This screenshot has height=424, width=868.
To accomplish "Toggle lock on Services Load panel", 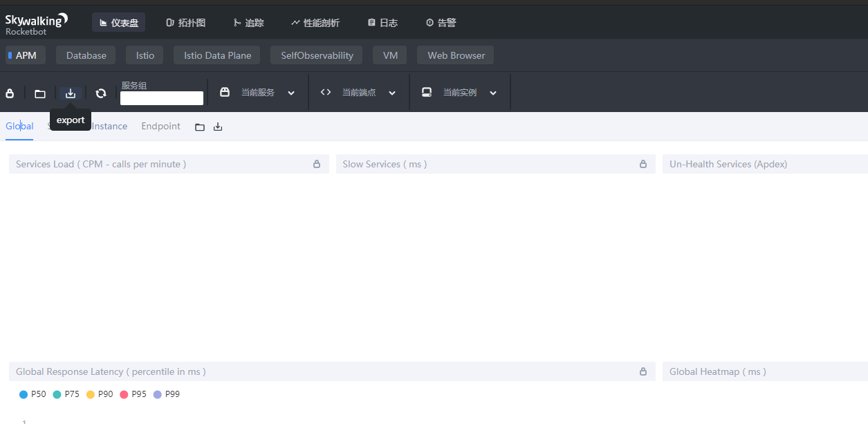I will (x=317, y=164).
